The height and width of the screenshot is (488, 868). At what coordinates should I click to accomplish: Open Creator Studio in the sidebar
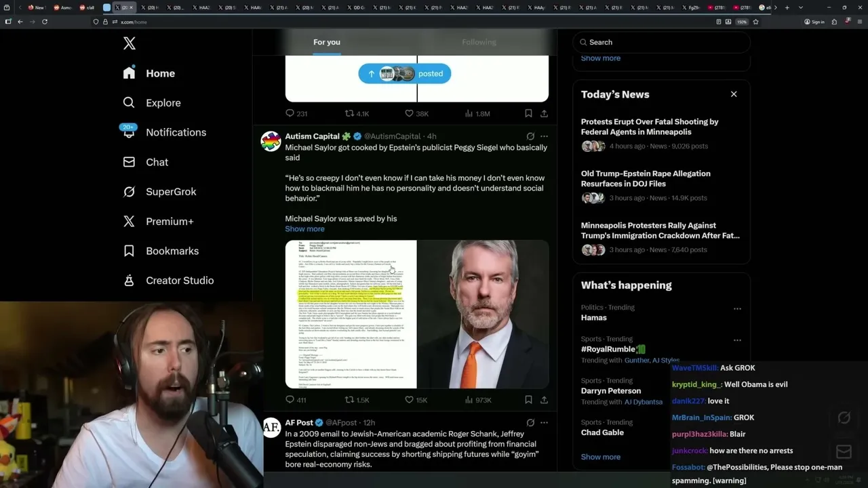coord(168,281)
